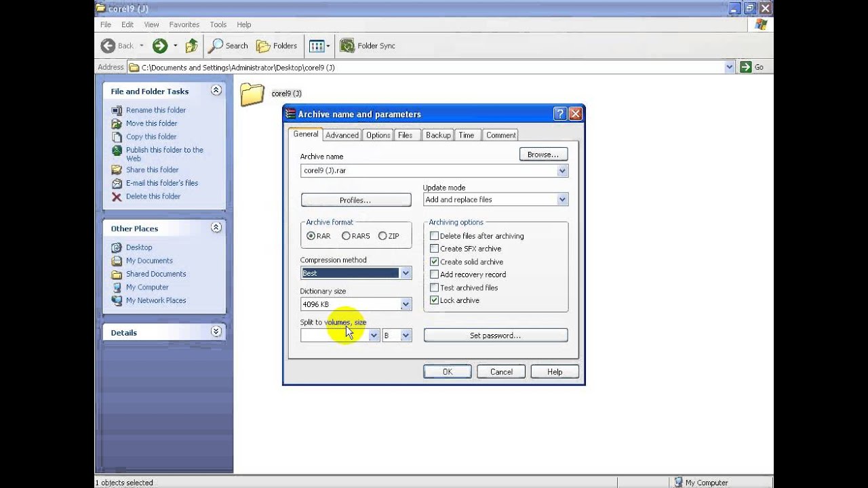868x488 pixels.
Task: Open the Search toolbar tool
Action: pos(228,45)
